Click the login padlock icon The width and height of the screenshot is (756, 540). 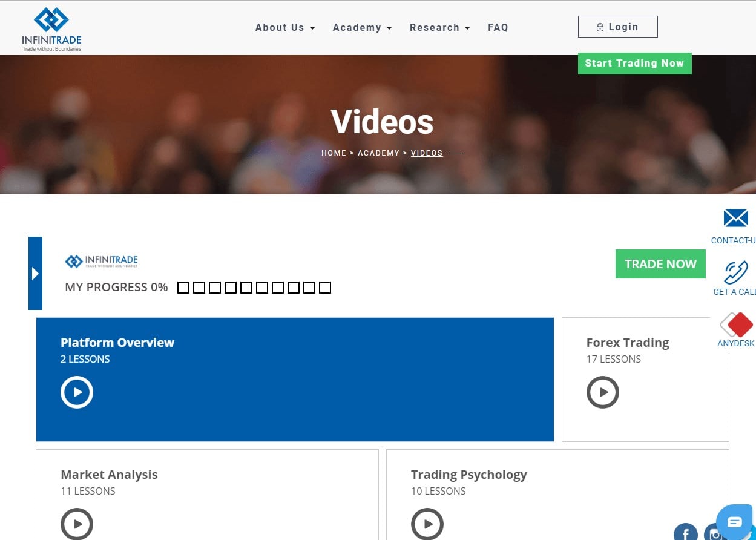point(600,27)
